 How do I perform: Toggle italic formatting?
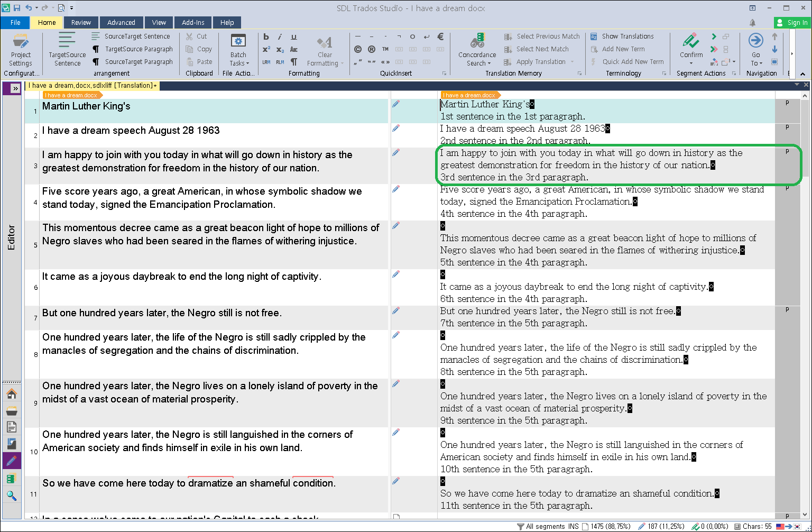click(280, 36)
